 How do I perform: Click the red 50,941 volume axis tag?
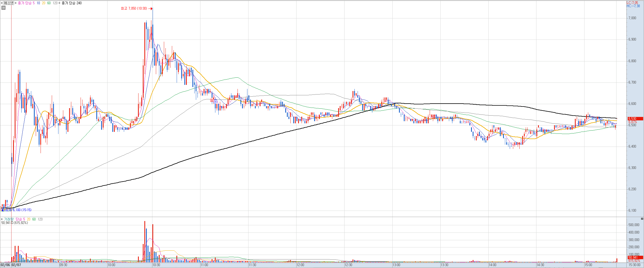click(635, 258)
